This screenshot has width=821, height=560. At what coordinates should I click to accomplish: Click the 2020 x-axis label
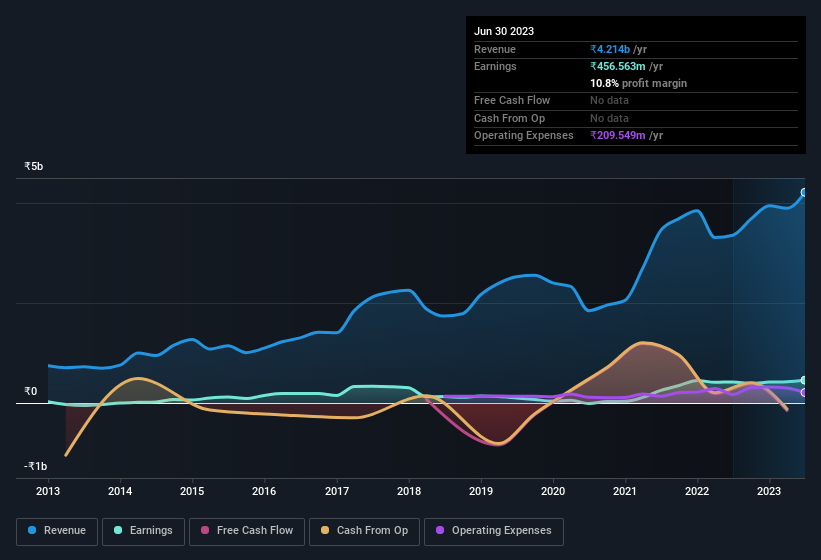point(553,491)
